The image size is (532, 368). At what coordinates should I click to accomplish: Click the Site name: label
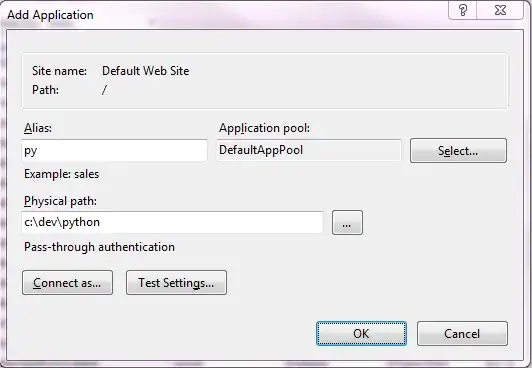click(x=59, y=71)
